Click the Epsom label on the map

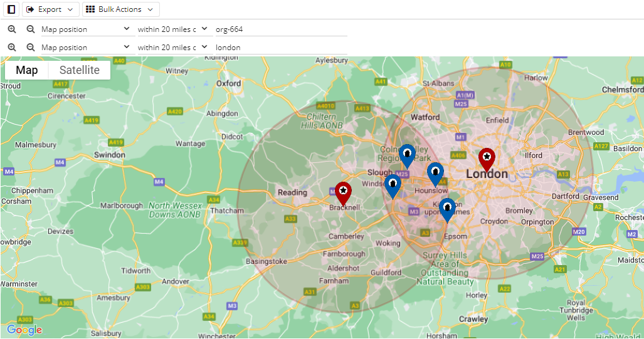pos(455,237)
